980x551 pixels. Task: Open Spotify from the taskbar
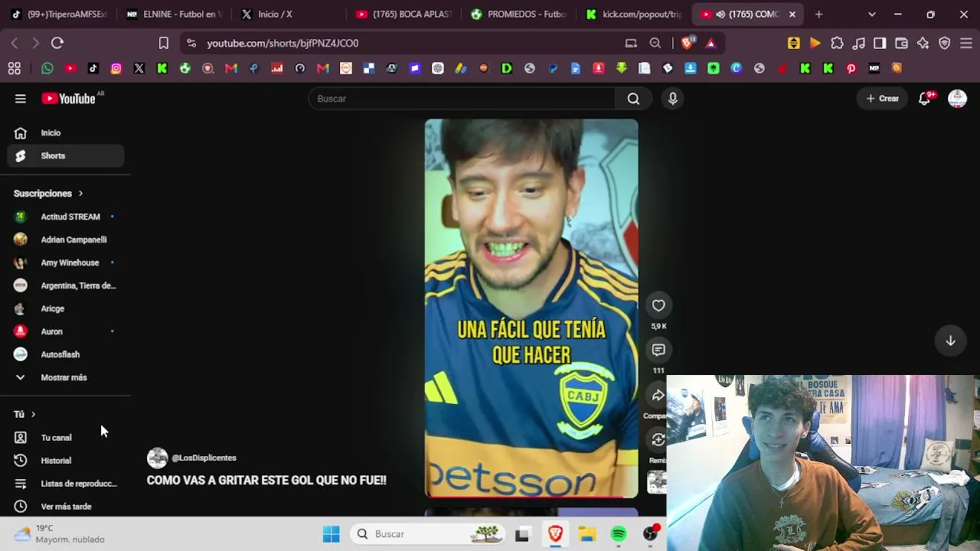[x=619, y=534]
